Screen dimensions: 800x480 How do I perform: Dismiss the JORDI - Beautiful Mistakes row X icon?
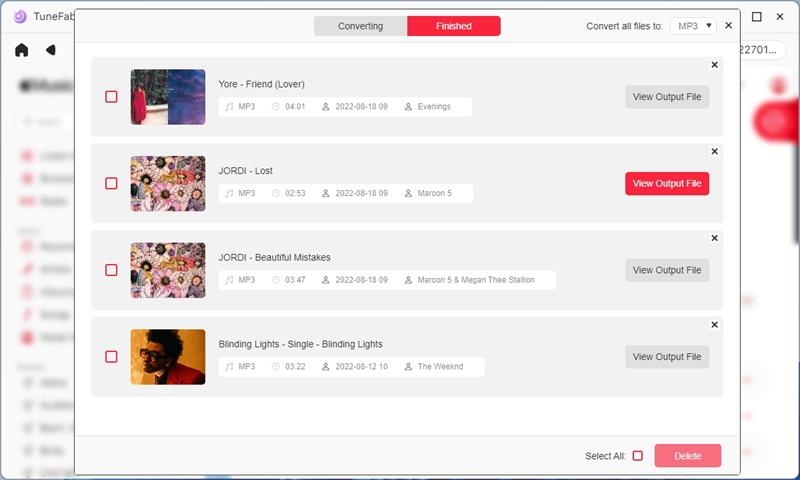(x=714, y=239)
